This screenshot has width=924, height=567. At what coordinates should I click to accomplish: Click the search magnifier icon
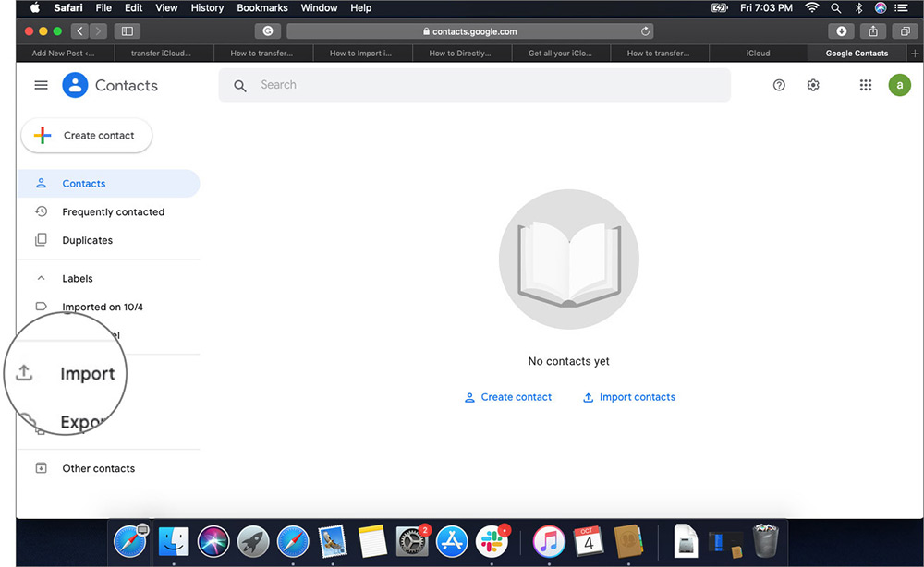(240, 85)
